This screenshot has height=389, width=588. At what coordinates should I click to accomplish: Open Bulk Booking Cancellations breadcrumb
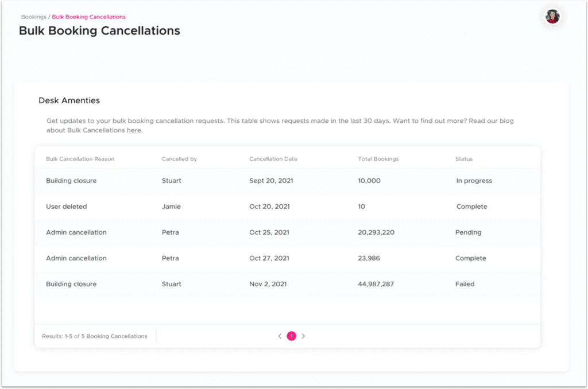click(88, 17)
